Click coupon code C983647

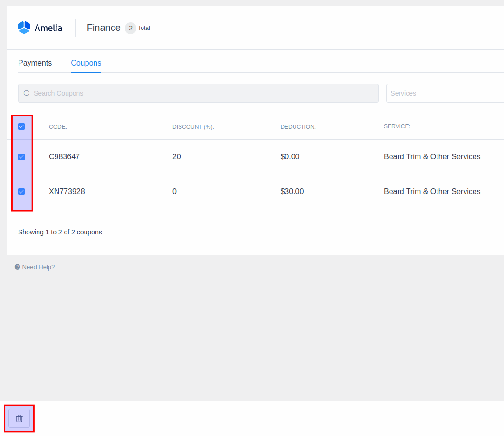(64, 157)
